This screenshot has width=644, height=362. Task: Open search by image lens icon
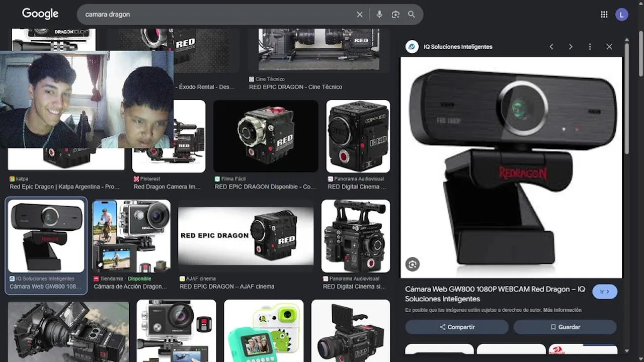tap(395, 15)
